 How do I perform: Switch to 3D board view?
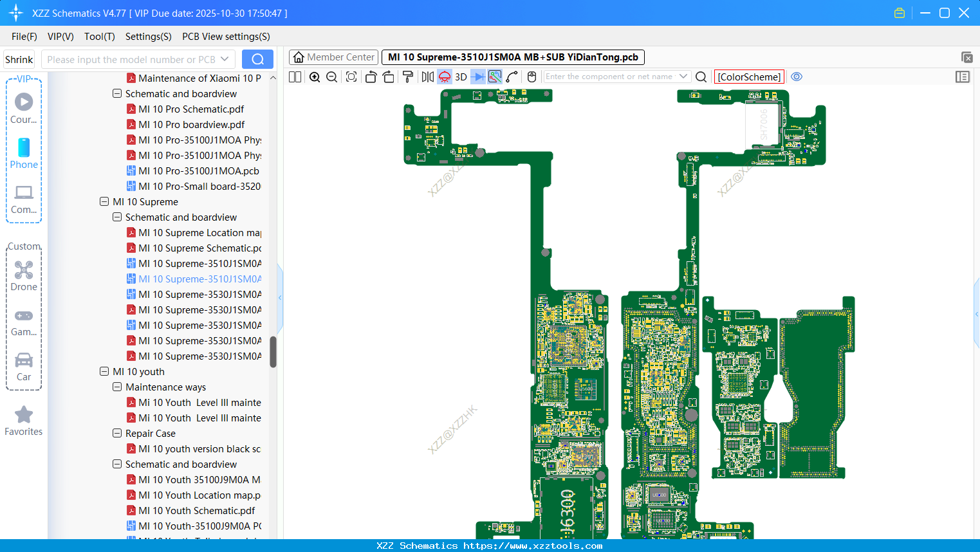(460, 77)
